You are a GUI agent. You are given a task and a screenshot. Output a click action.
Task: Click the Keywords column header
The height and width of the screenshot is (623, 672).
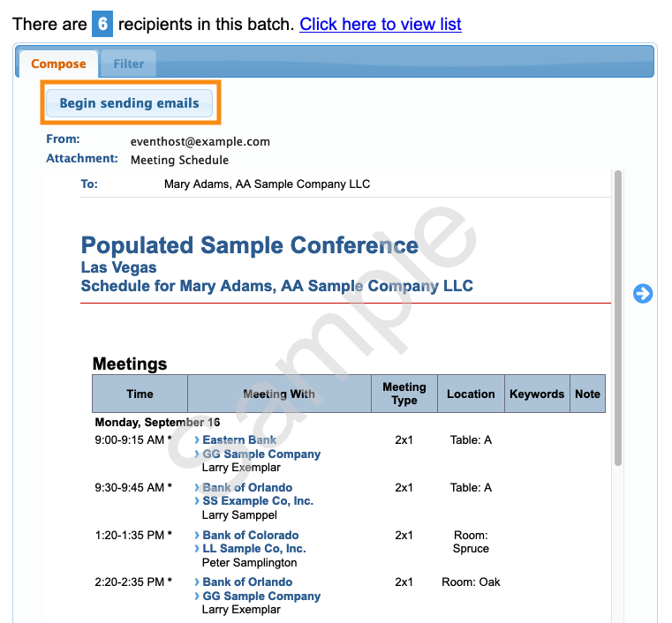click(537, 394)
